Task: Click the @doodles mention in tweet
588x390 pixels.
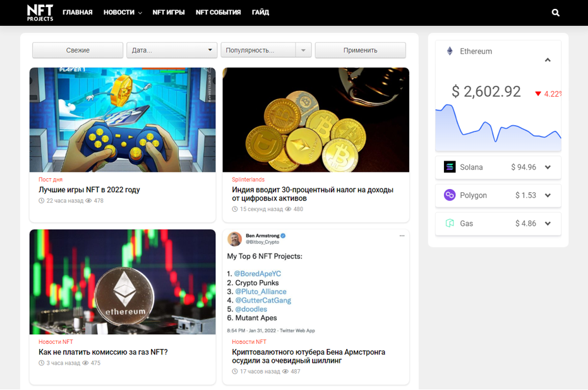Action: click(251, 309)
